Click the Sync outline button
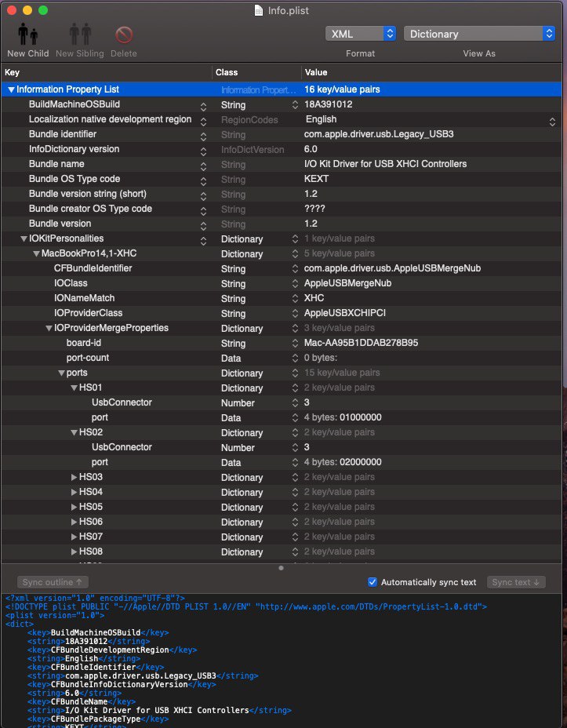The width and height of the screenshot is (567, 728). click(53, 582)
